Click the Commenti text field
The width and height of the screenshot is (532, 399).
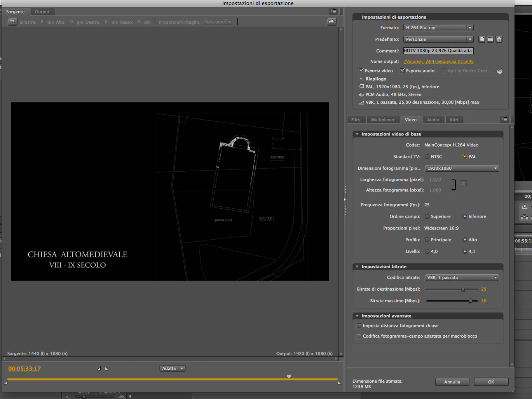coord(438,51)
